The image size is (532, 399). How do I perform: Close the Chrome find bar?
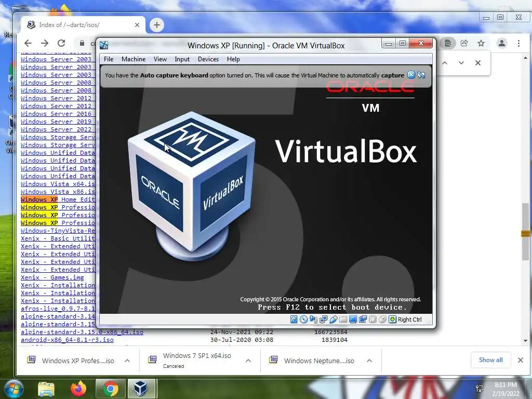478,63
